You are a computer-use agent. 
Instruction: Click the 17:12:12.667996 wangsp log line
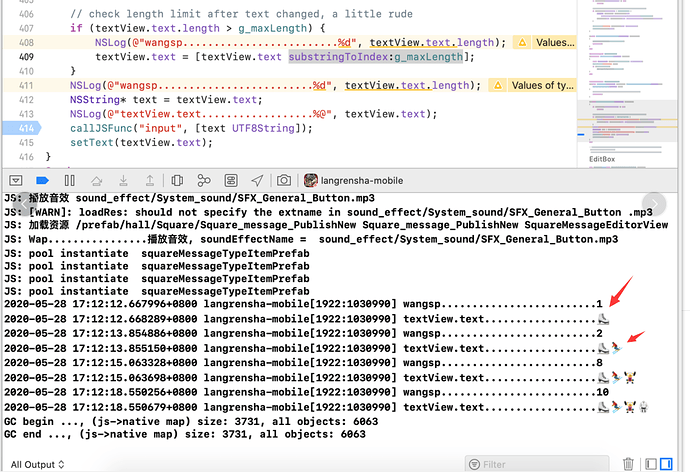(303, 304)
